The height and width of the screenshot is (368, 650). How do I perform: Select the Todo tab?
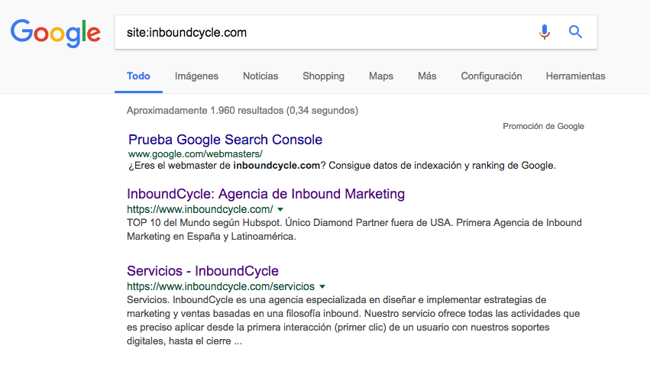138,76
